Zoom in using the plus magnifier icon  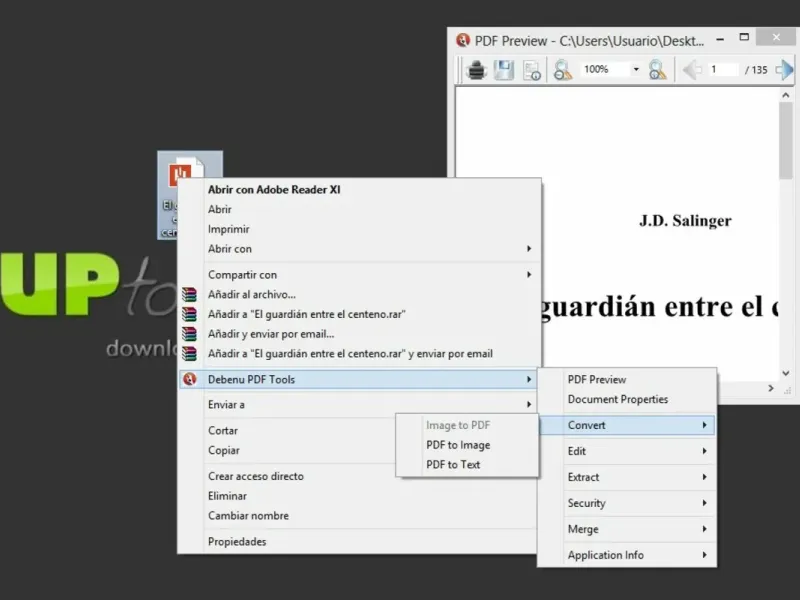657,70
